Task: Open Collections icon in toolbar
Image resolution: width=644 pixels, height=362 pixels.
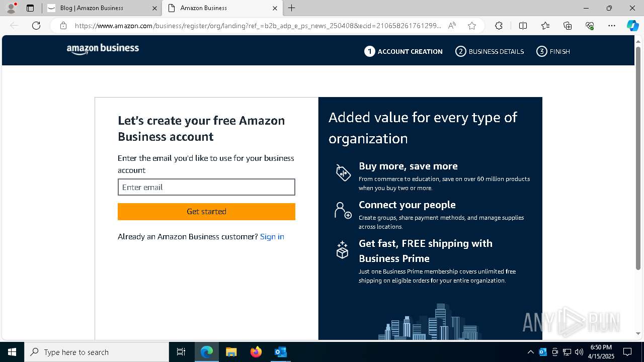Action: tap(568, 26)
